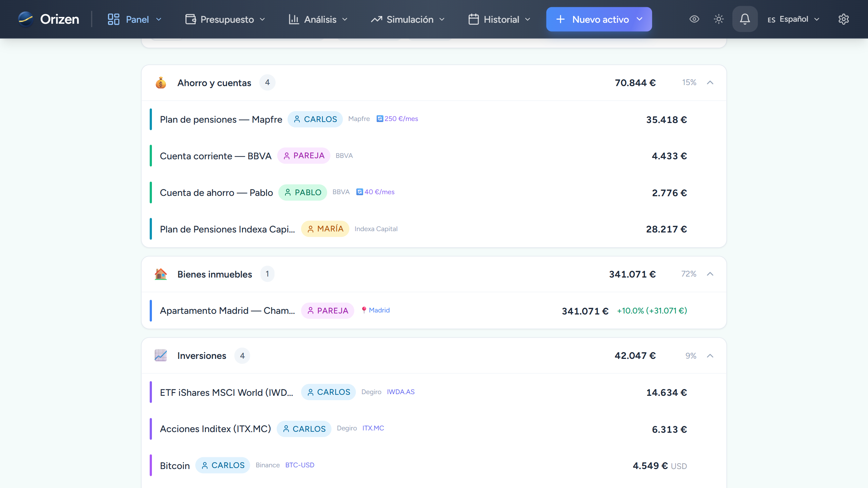This screenshot has height=488, width=868.
Task: Click recurring 40 €/mes badge
Action: (375, 192)
